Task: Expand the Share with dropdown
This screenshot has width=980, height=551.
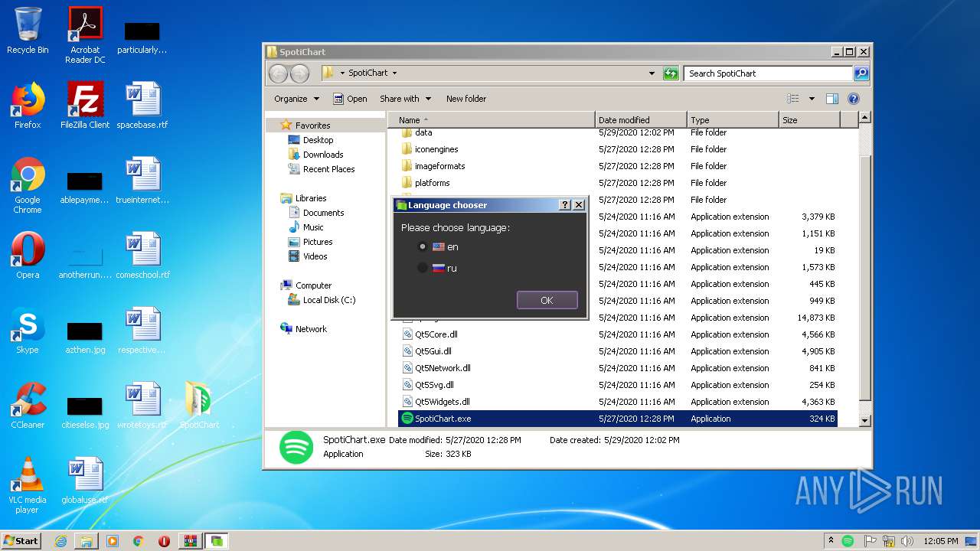Action: 405,99
